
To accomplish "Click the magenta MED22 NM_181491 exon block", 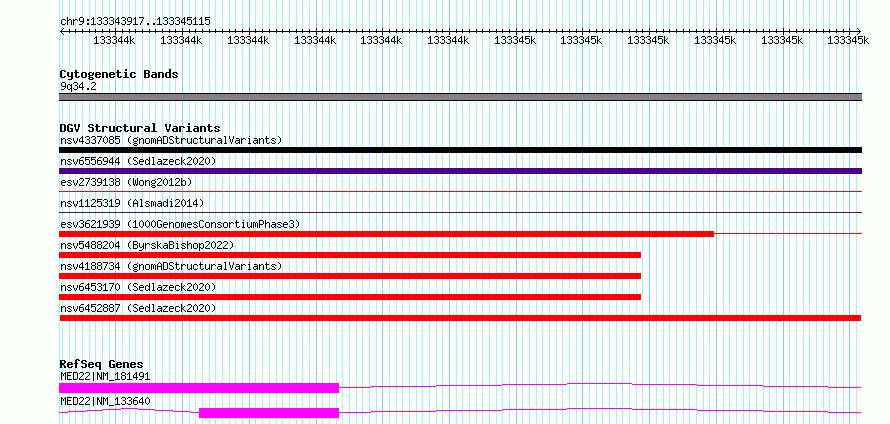I will [x=199, y=388].
